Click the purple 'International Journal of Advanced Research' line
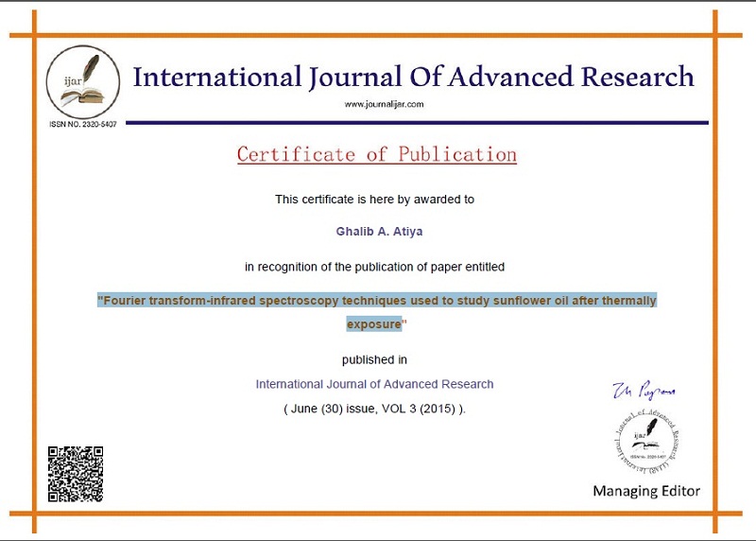 click(374, 384)
